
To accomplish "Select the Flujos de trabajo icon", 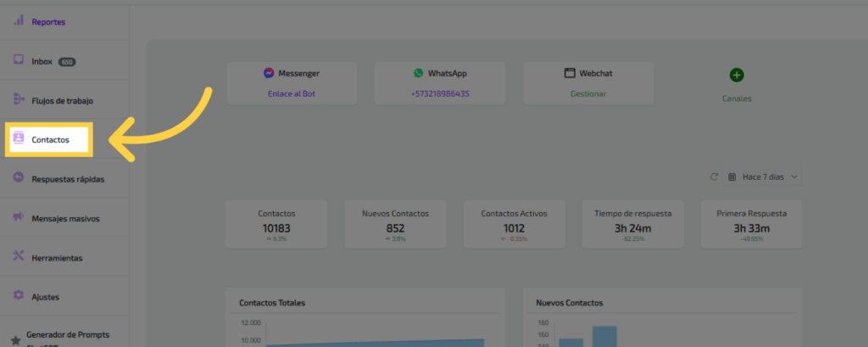I will coord(19,100).
